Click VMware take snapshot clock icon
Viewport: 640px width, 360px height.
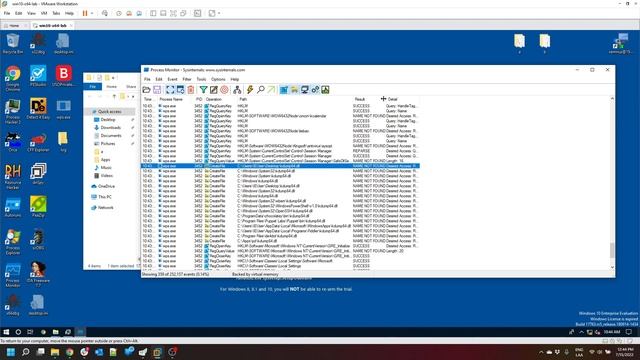point(119,13)
